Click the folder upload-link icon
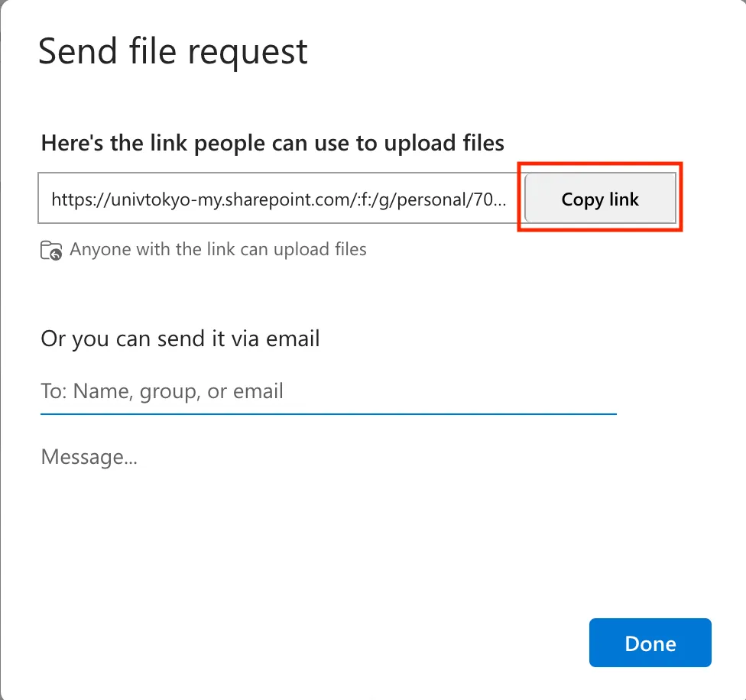 [51, 250]
